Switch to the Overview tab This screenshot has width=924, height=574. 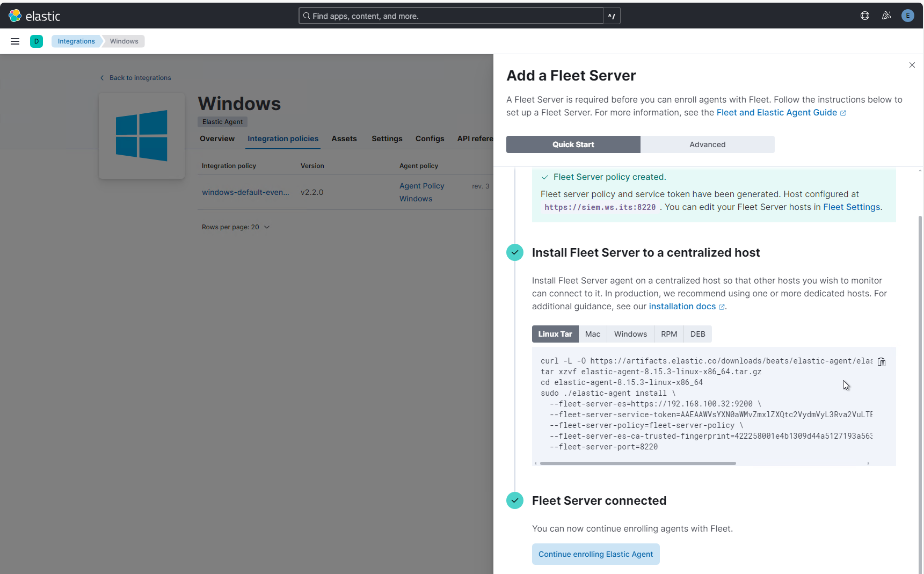217,139
